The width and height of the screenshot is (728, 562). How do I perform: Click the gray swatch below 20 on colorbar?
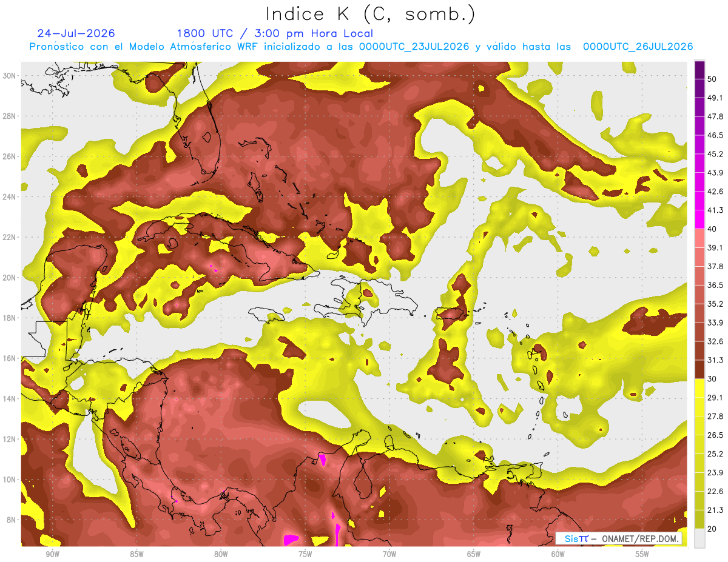tap(699, 538)
